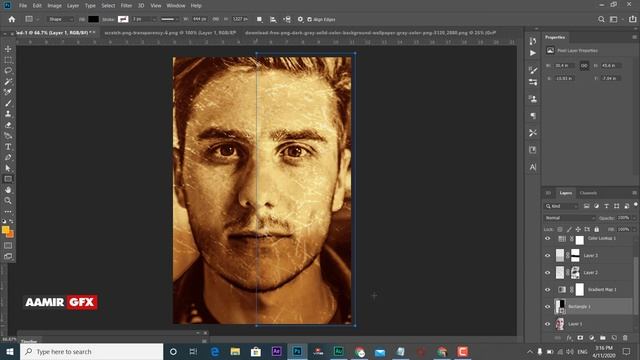Hide the Layer 1 layer
Image resolution: width=640 pixels, height=360 pixels.
tap(548, 324)
